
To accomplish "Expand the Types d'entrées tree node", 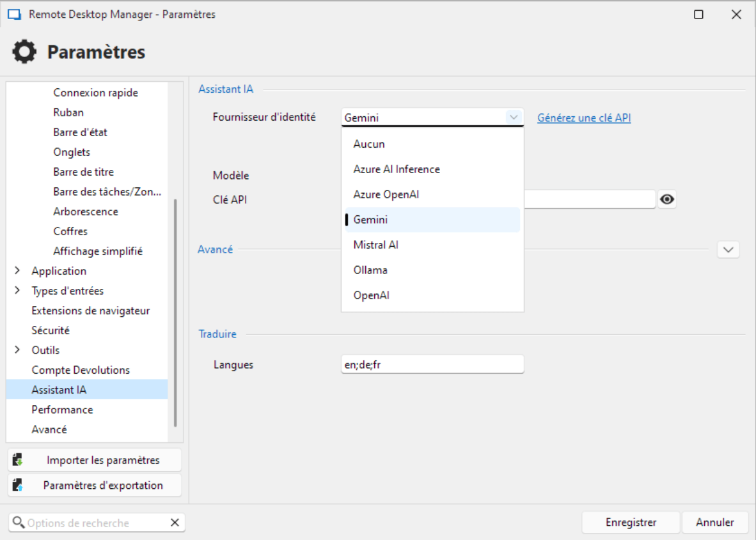I will click(17, 291).
